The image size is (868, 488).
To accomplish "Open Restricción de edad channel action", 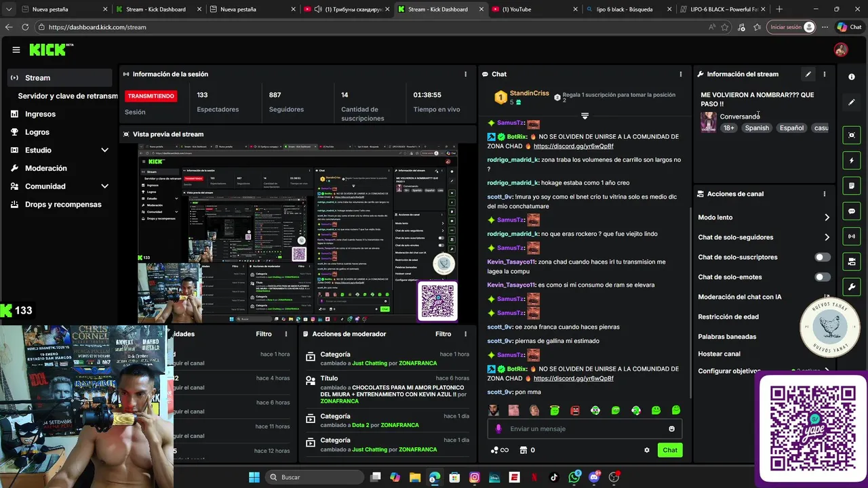I will pos(728,317).
